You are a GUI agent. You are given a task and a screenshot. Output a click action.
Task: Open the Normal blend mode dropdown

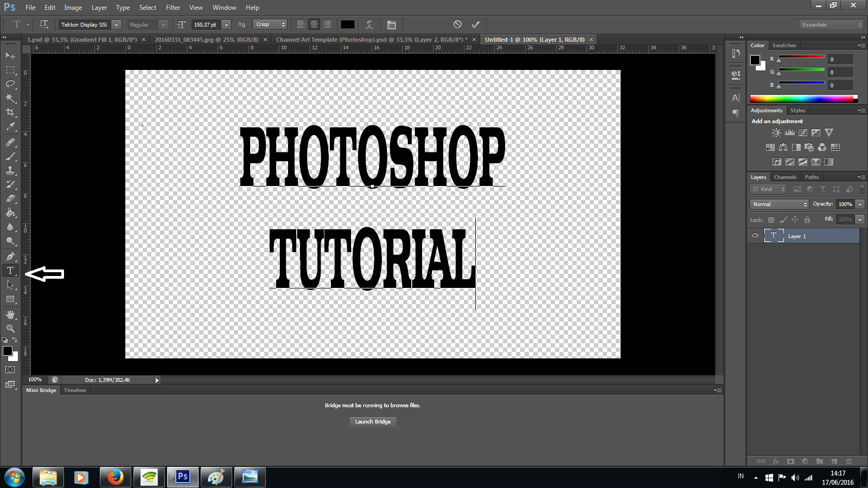(778, 204)
